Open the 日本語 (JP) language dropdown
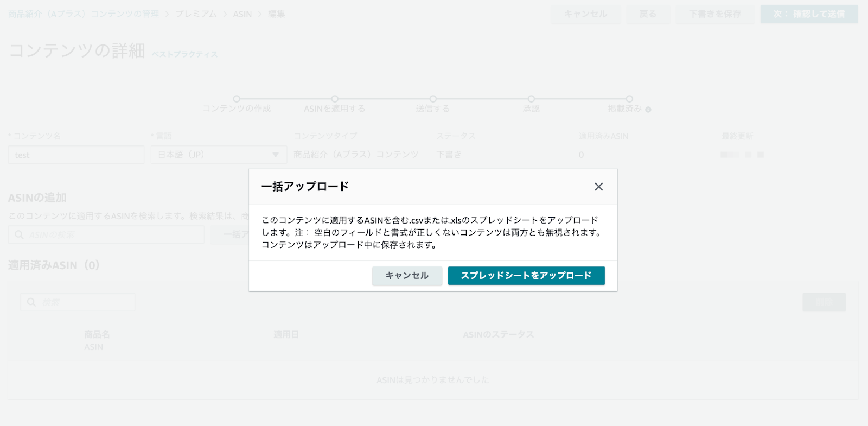 [219, 155]
